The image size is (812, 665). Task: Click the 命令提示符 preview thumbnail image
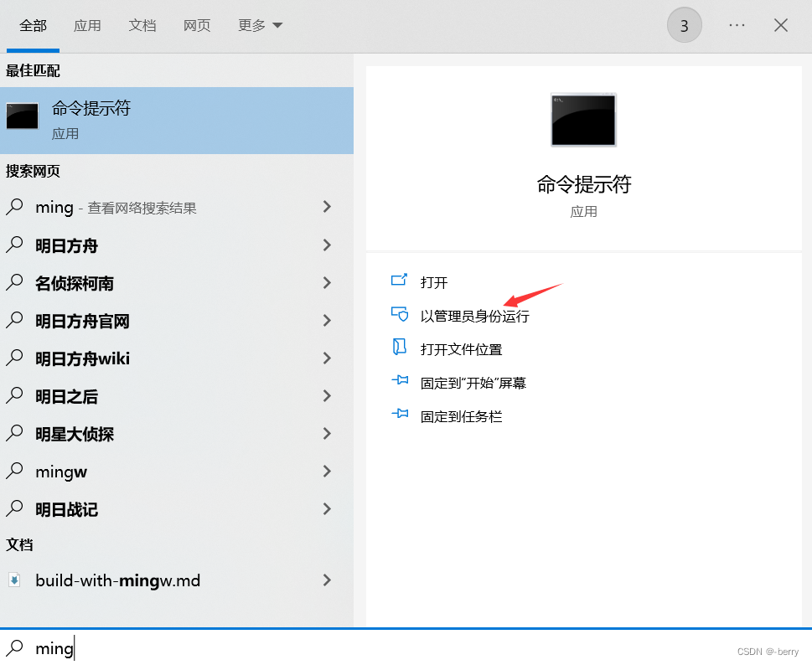(583, 120)
